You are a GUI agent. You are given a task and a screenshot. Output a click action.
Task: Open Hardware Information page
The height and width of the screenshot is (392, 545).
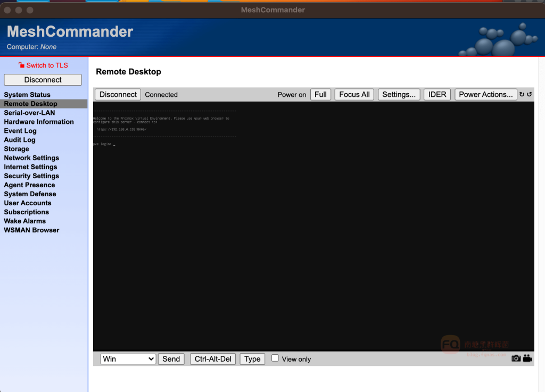(39, 122)
